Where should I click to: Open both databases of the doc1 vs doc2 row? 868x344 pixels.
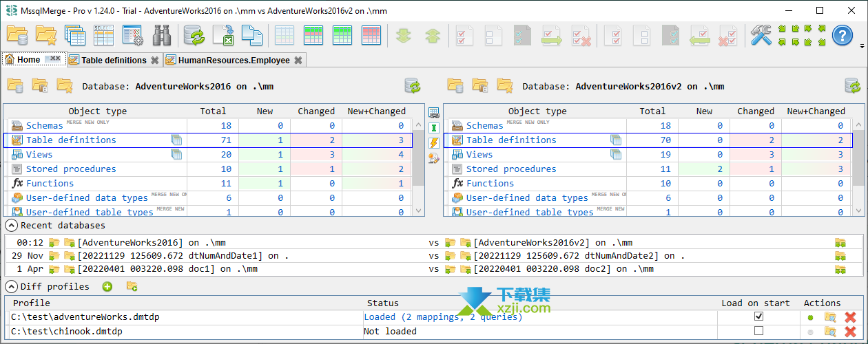pos(840,269)
